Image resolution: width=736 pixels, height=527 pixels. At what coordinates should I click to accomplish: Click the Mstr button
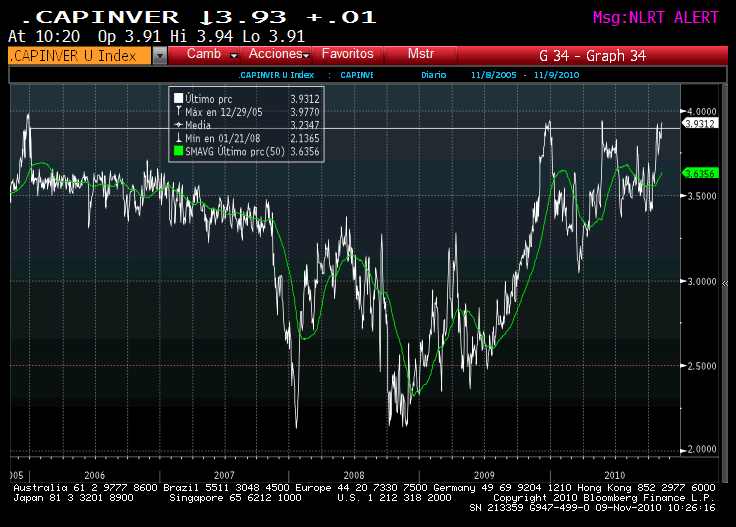pos(421,54)
